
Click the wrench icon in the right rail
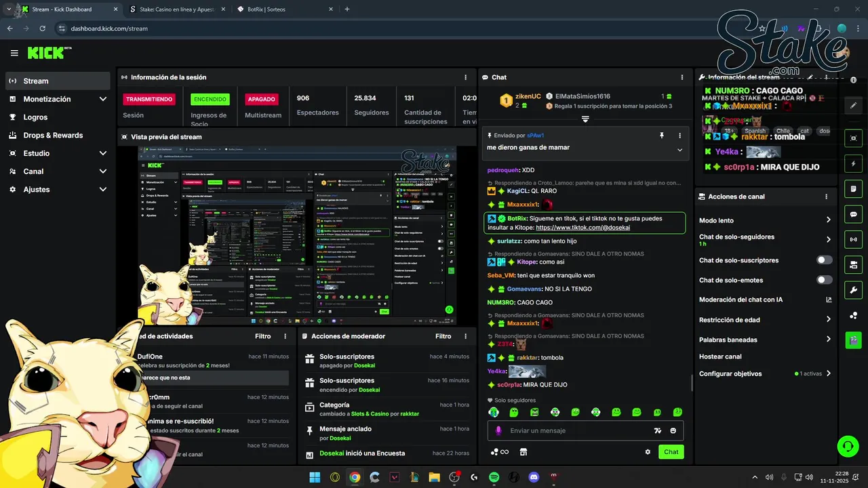pos(853,290)
